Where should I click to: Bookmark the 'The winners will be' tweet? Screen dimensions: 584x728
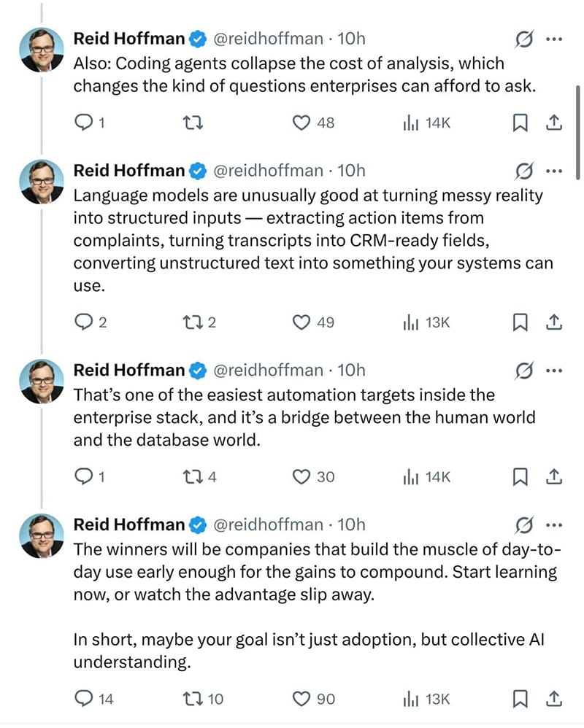520,699
